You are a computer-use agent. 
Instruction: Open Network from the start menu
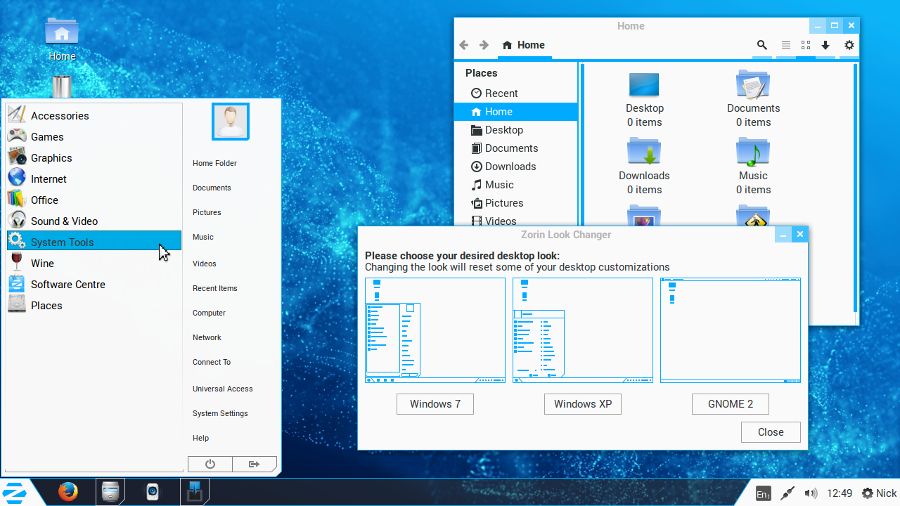pyautogui.click(x=207, y=337)
